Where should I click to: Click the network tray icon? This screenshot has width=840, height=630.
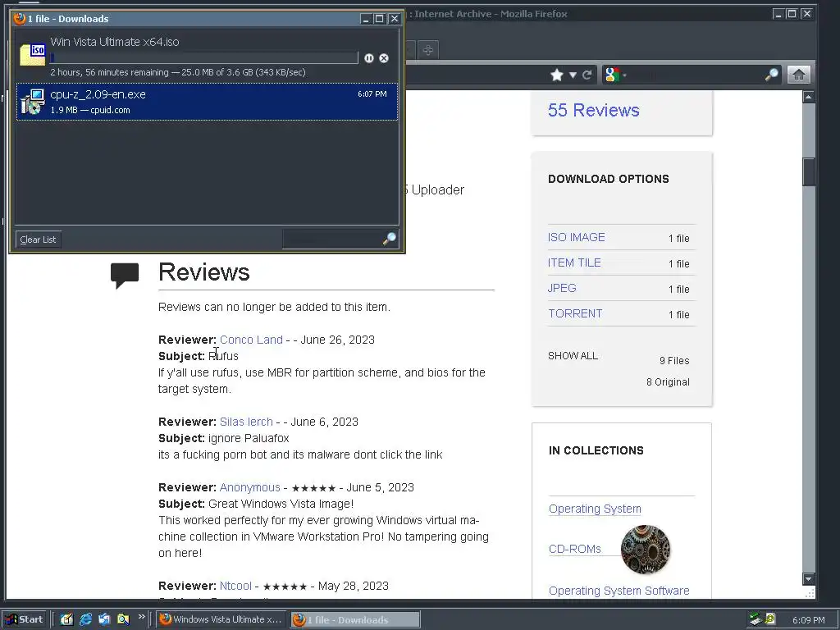coord(756,619)
